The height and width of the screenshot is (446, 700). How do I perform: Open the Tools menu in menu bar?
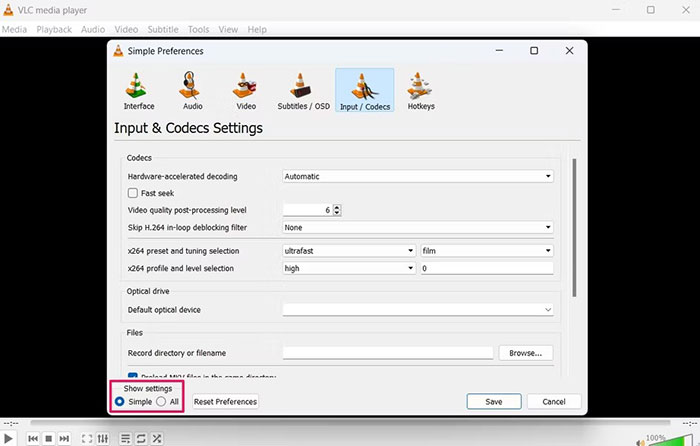198,30
